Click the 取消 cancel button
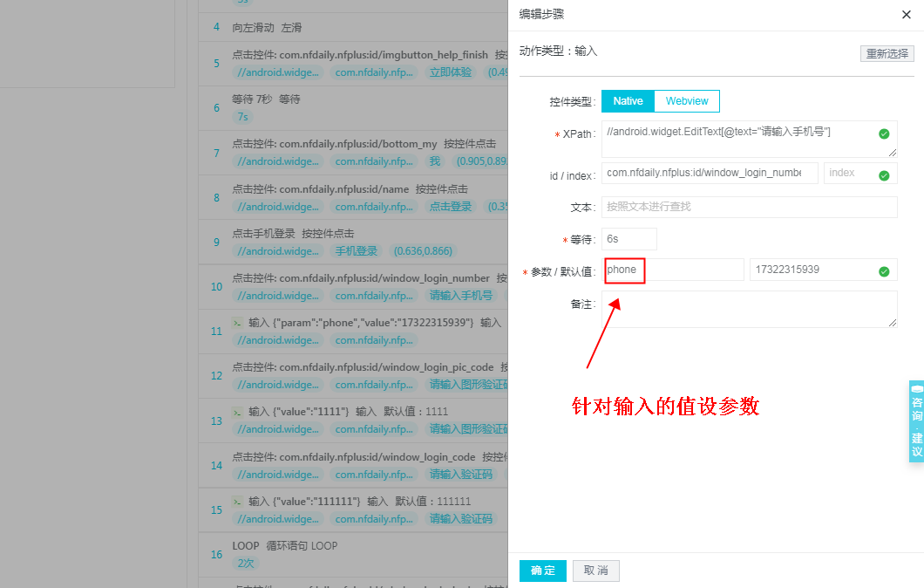 tap(595, 571)
